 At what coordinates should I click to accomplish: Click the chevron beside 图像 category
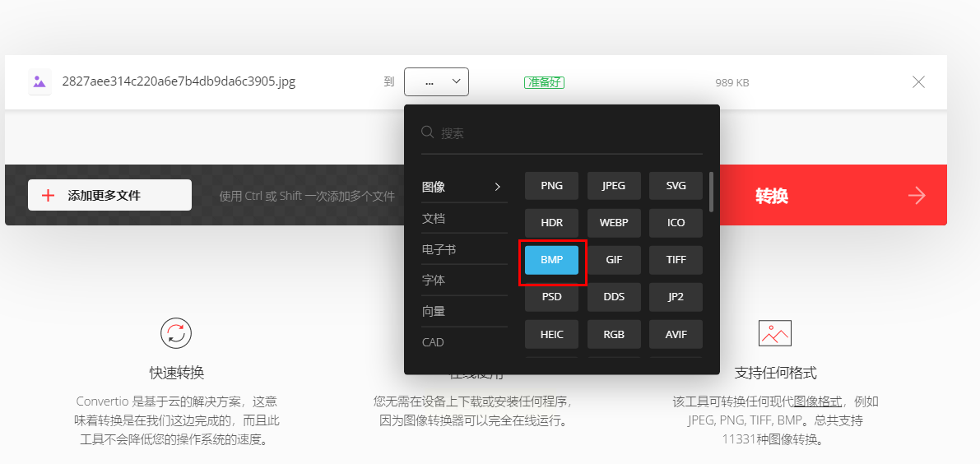498,186
